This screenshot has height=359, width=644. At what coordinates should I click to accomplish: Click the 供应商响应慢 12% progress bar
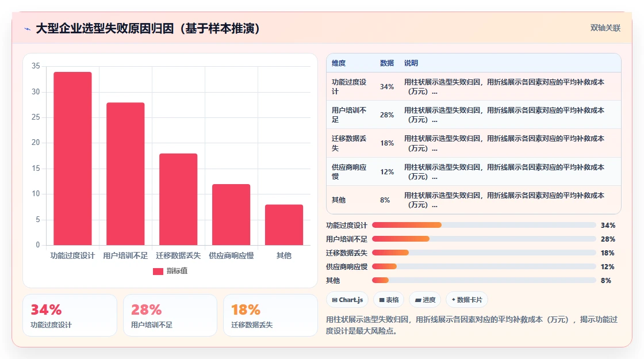[x=484, y=266]
